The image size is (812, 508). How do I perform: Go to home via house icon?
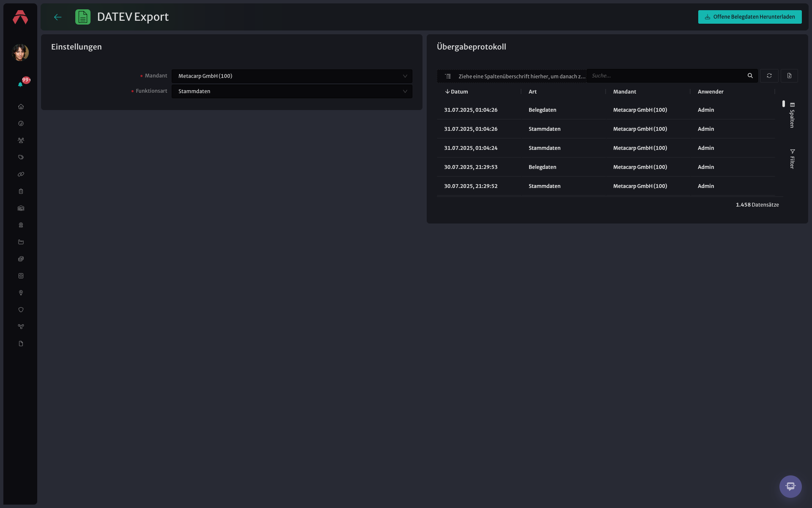tap(21, 107)
